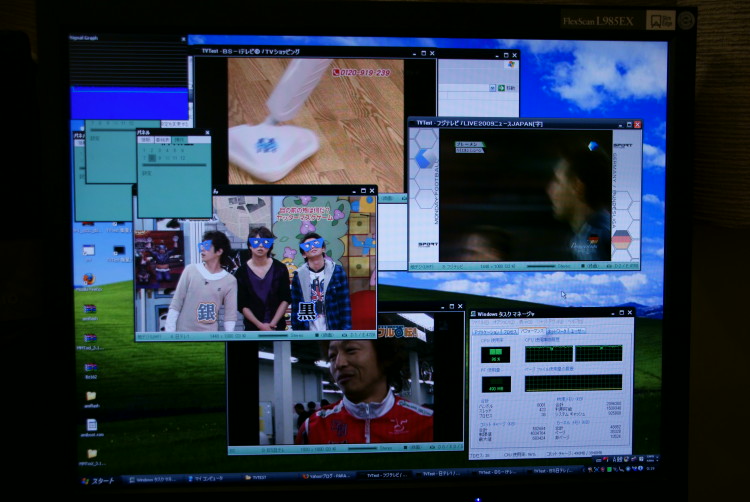Select the アプリケーション tab in Task Manager
Screen dimensions: 750x502
pos(486,332)
